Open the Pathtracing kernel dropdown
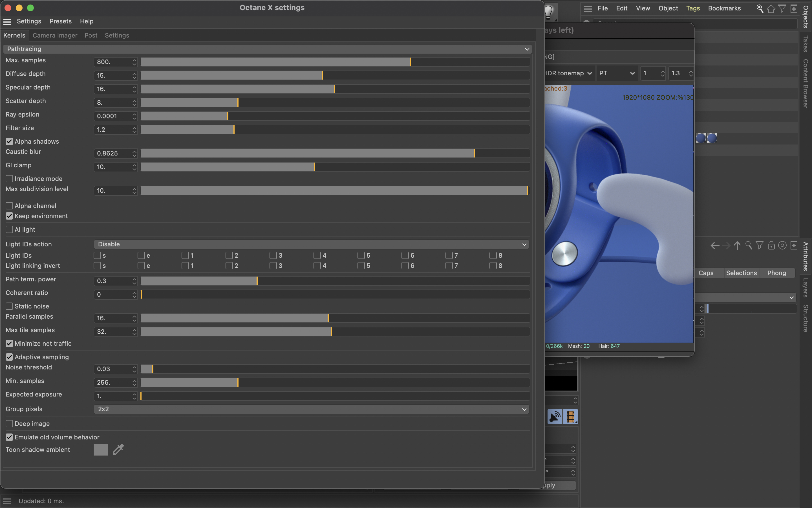This screenshot has width=812, height=508. pyautogui.click(x=267, y=49)
